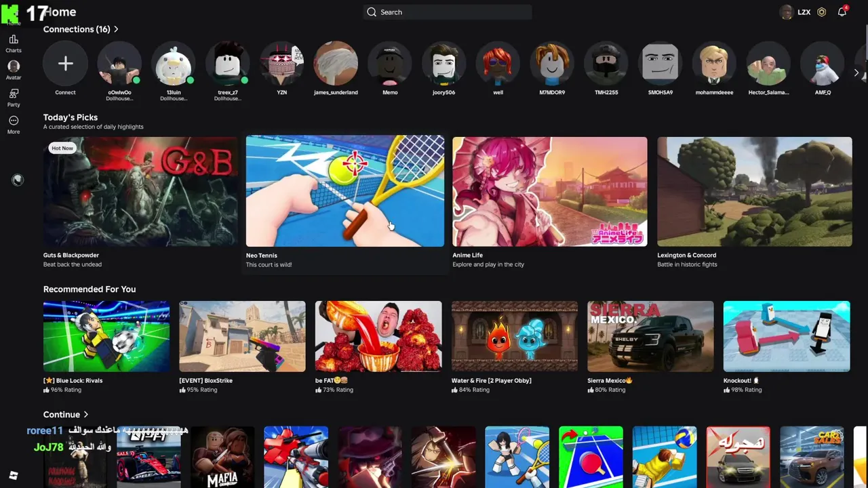Open joory506's connection avatar
The height and width of the screenshot is (488, 868).
tap(444, 64)
